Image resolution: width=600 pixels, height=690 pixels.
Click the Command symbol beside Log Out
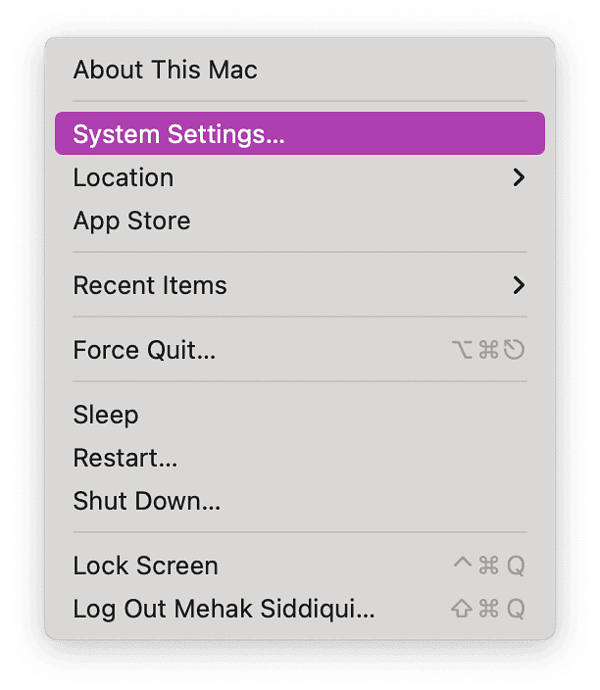[489, 609]
